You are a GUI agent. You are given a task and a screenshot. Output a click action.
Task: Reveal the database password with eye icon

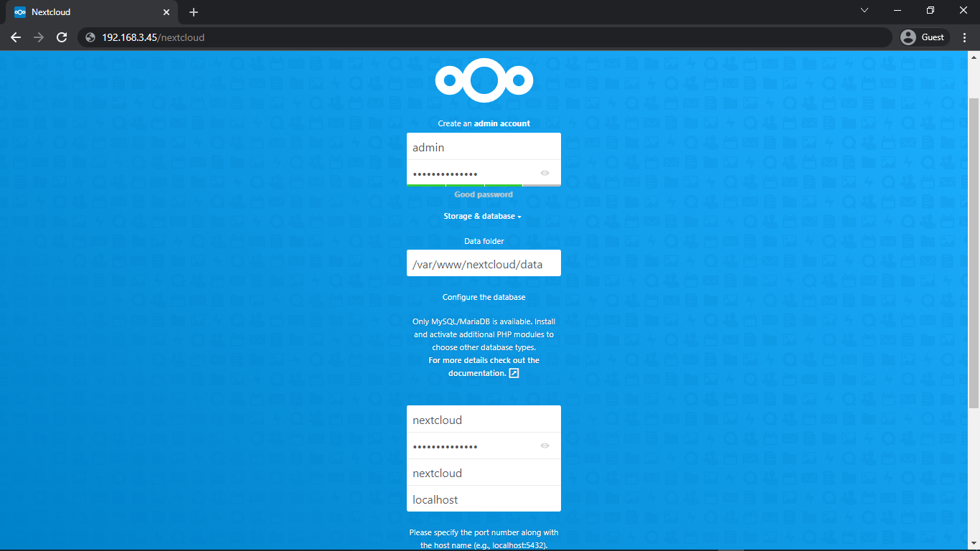(545, 446)
